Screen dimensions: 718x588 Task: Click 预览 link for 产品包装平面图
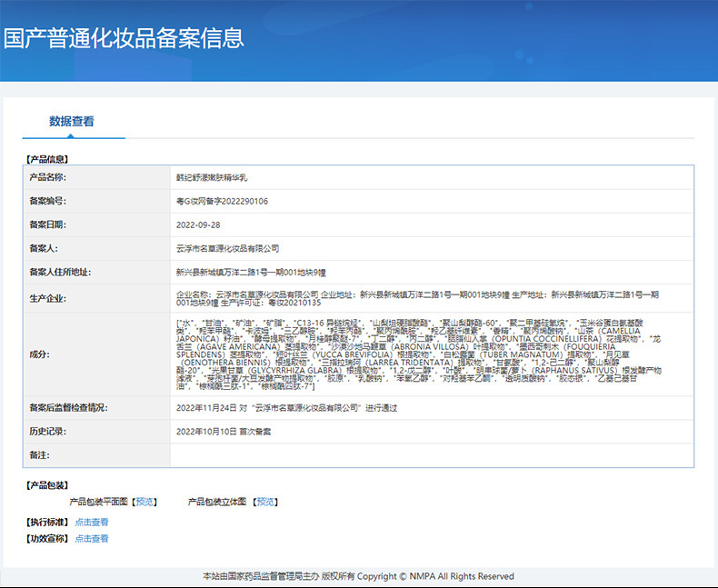click(145, 502)
